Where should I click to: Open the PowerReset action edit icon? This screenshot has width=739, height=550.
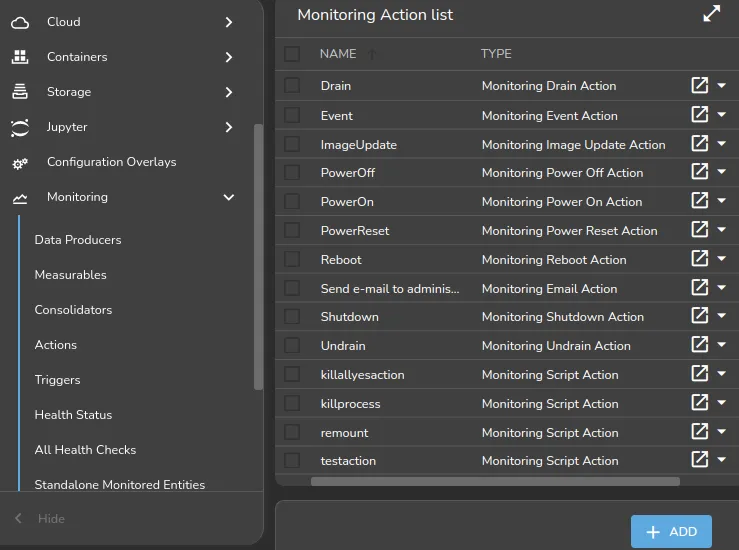click(699, 230)
